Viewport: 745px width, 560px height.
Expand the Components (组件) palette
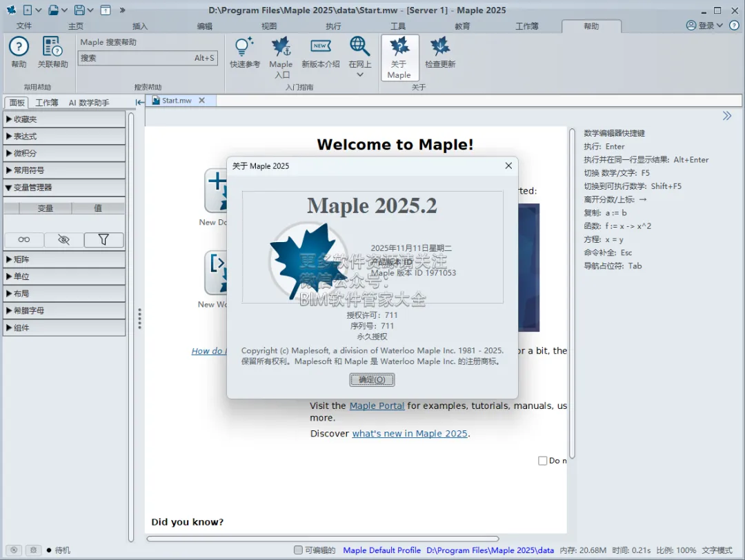click(64, 328)
